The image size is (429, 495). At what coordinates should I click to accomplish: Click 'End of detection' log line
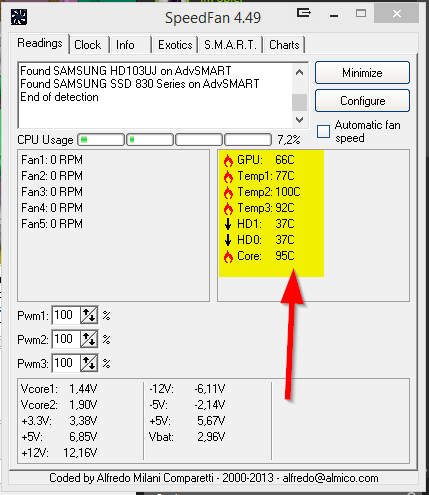[x=59, y=97]
